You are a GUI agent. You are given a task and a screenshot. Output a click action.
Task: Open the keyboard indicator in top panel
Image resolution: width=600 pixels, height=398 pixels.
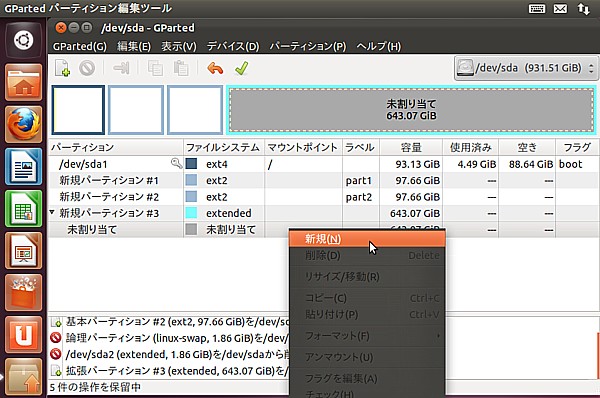(x=537, y=8)
